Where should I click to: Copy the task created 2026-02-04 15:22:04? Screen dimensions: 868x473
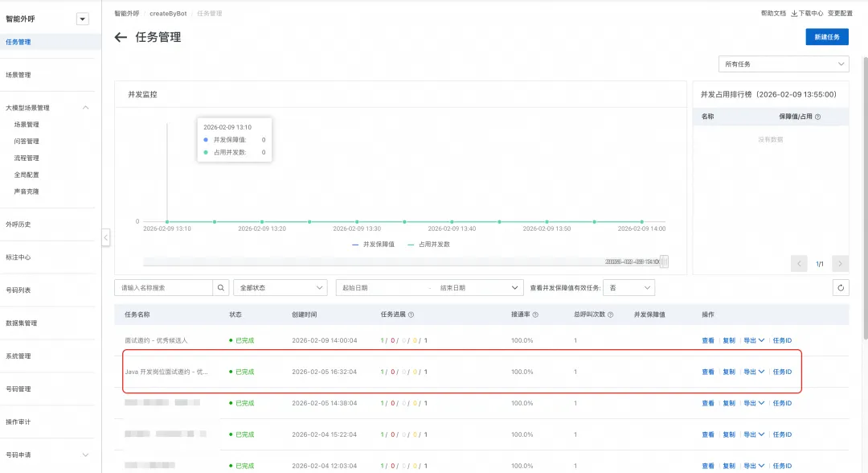729,434
